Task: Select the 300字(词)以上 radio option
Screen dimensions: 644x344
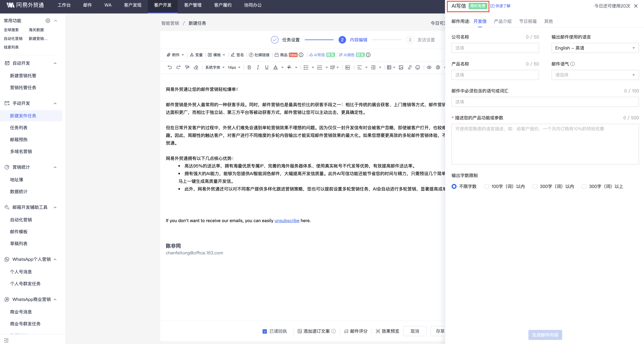Action: 584,186
